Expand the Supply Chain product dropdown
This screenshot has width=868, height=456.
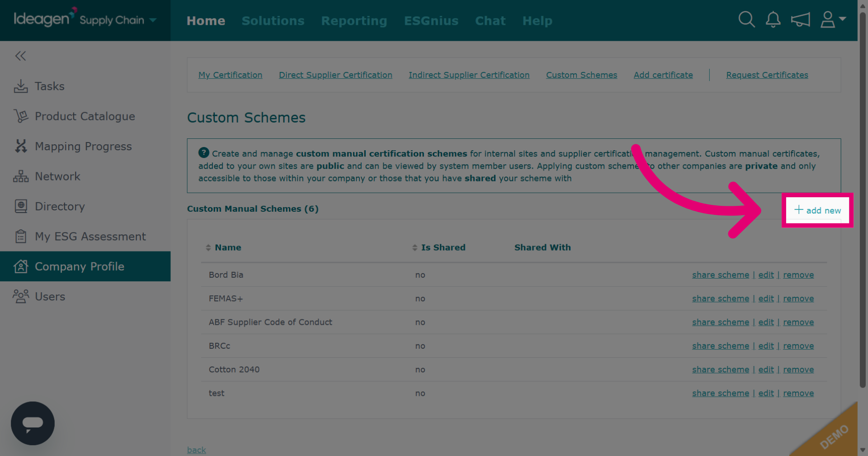(153, 20)
